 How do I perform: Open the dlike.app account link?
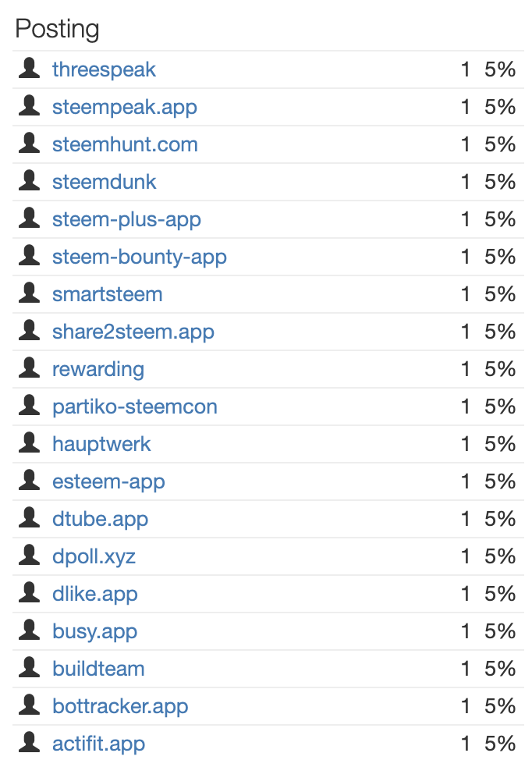tap(94, 594)
